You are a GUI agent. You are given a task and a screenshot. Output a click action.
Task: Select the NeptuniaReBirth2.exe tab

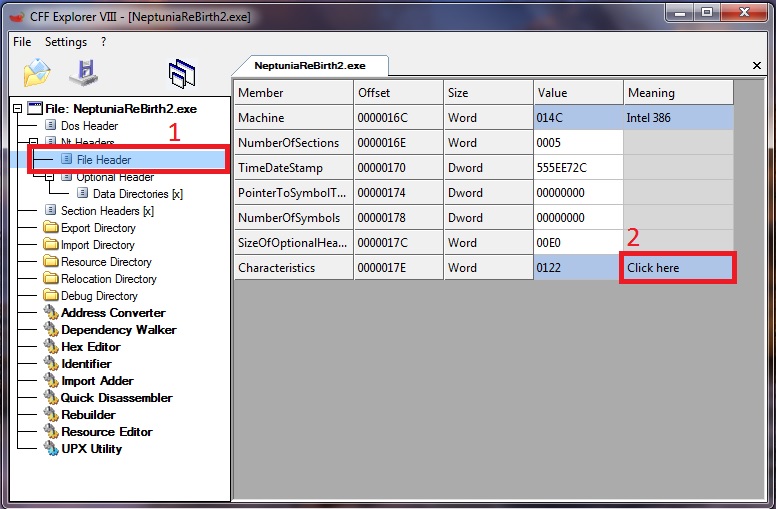pos(310,65)
